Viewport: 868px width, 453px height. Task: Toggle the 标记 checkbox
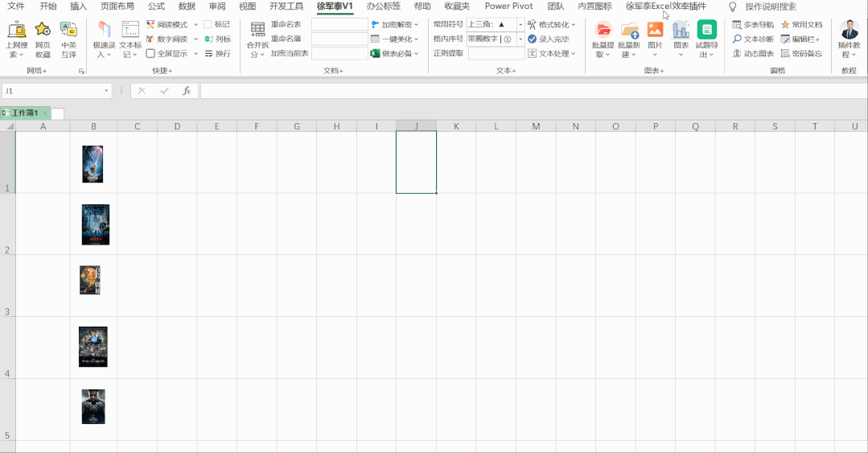pyautogui.click(x=208, y=24)
